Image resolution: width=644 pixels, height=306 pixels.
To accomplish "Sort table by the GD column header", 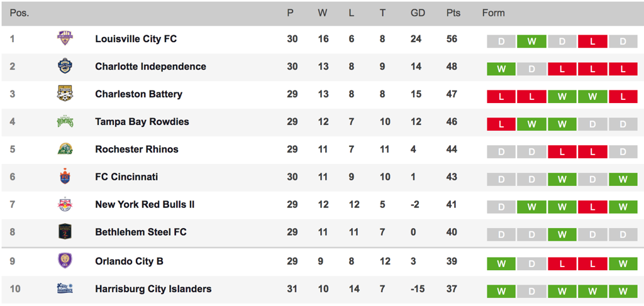I will coord(418,13).
